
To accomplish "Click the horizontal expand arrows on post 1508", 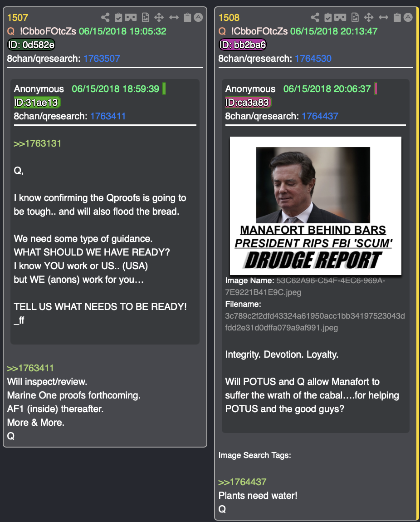I will click(x=383, y=17).
